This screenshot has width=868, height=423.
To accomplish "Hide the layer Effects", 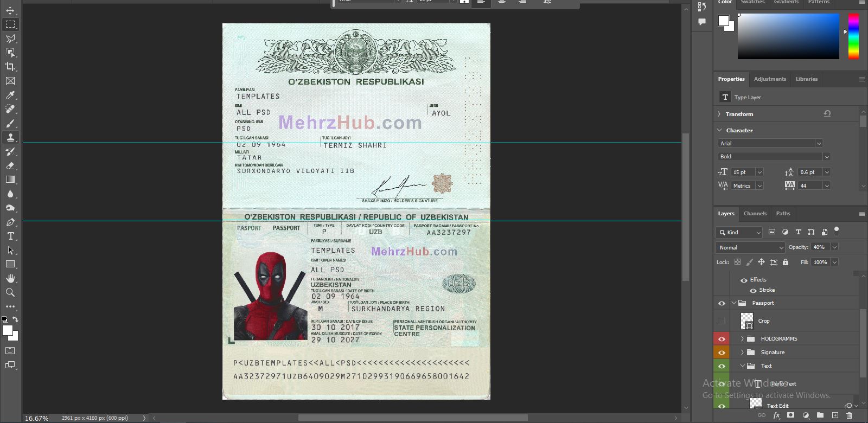I will [744, 280].
